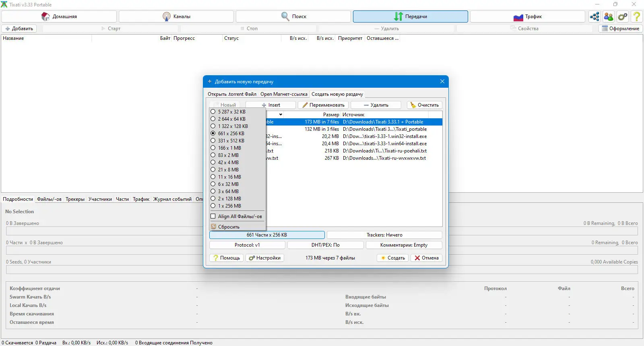Select piece size 83 x 2 MB
The height and width of the screenshot is (346, 644).
237,155
